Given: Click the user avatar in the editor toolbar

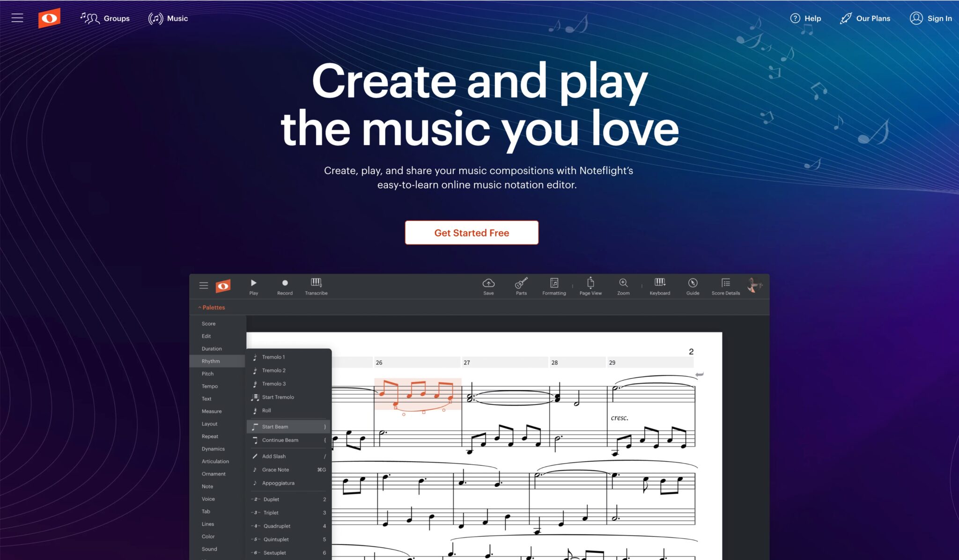Looking at the screenshot, I should [755, 285].
